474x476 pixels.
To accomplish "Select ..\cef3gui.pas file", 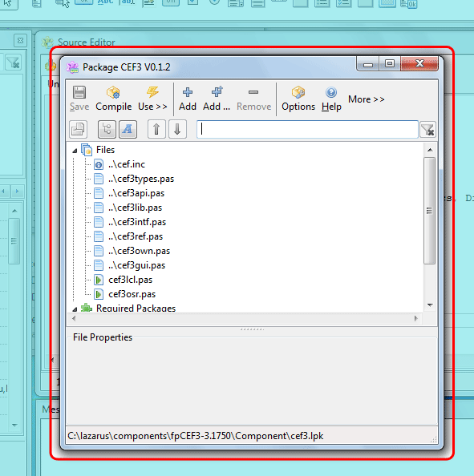I will tap(136, 265).
